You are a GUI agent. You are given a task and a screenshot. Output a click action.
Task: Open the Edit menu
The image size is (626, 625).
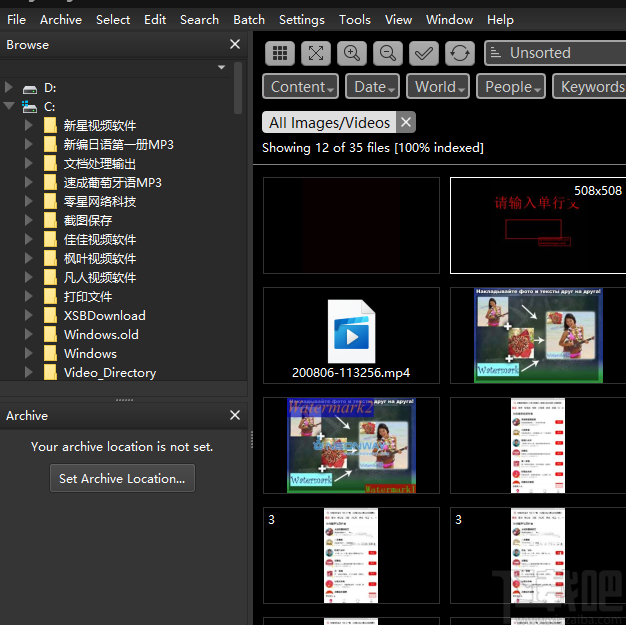(x=155, y=20)
